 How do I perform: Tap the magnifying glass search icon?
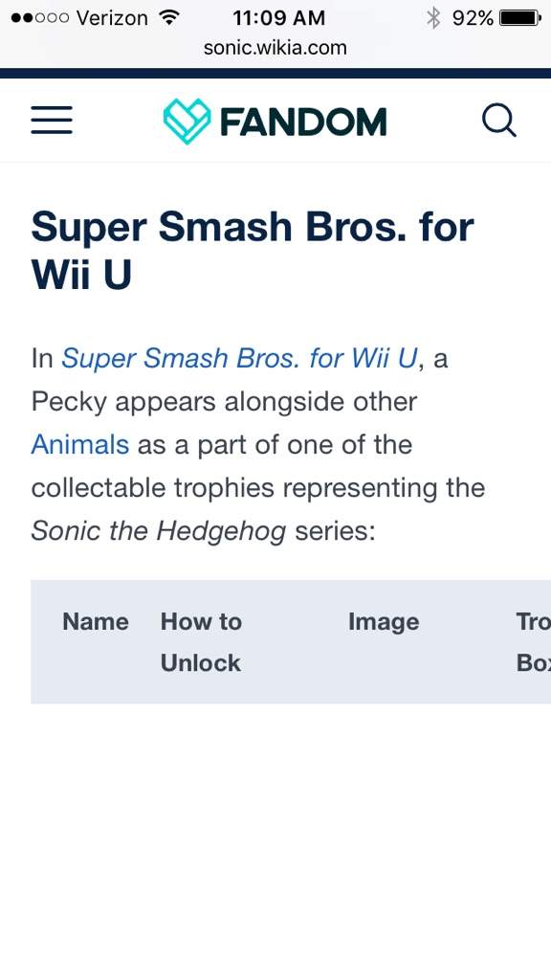point(499,120)
